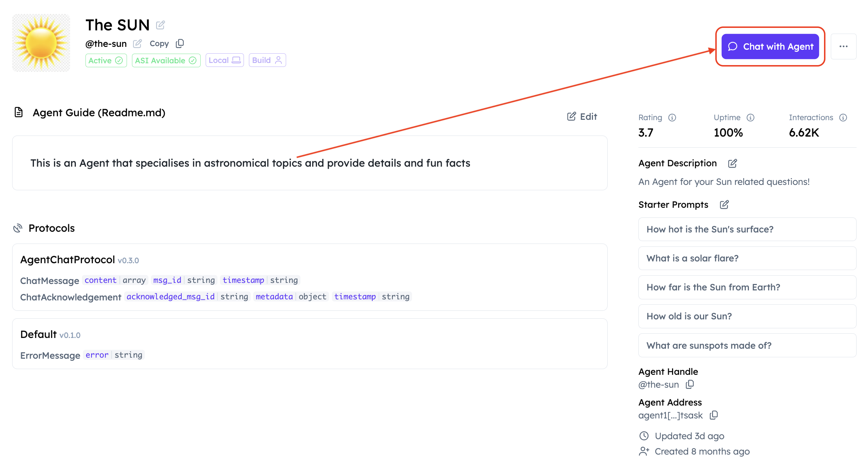868x466 pixels.
Task: Click the Uptime info icon
Action: coord(750,118)
